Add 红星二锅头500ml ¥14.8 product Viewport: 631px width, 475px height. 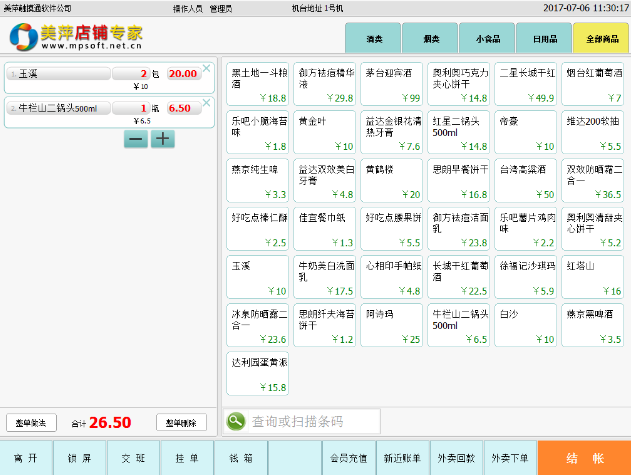pyautogui.click(x=459, y=132)
